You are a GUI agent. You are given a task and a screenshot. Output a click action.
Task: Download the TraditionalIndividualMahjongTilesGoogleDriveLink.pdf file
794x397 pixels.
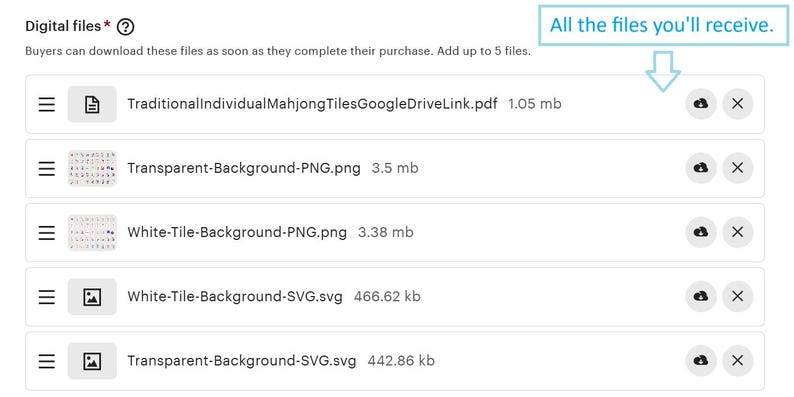701,104
